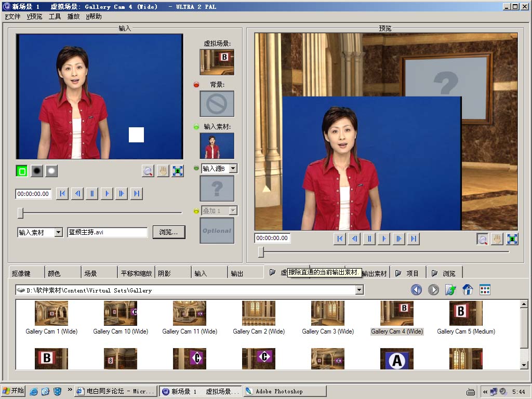Click the 浏览... button

point(168,232)
